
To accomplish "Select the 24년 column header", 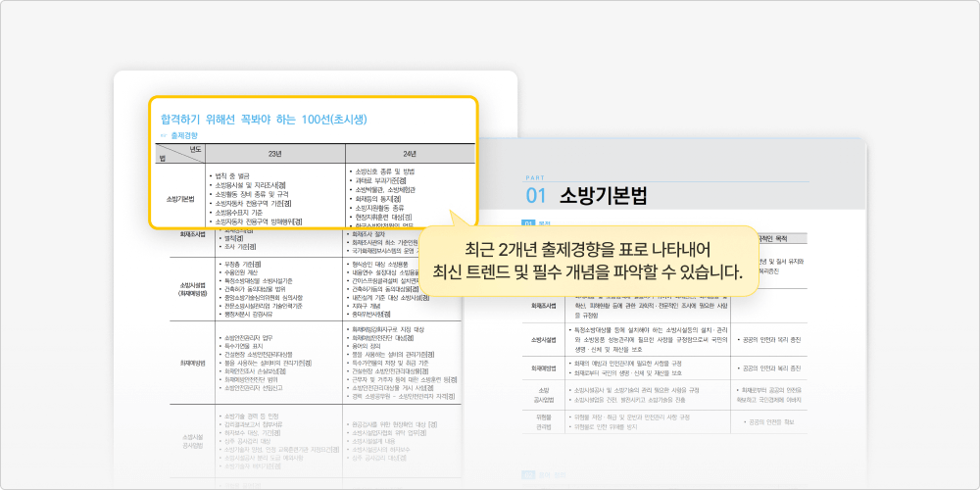I will click(x=410, y=154).
